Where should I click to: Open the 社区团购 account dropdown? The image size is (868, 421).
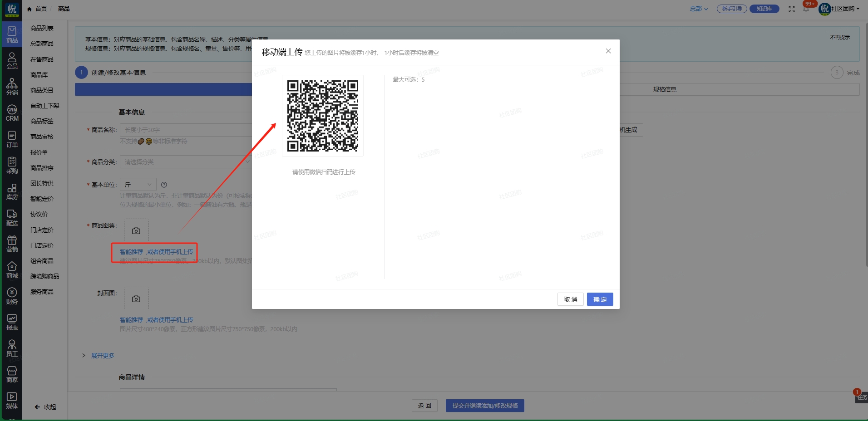coord(839,9)
